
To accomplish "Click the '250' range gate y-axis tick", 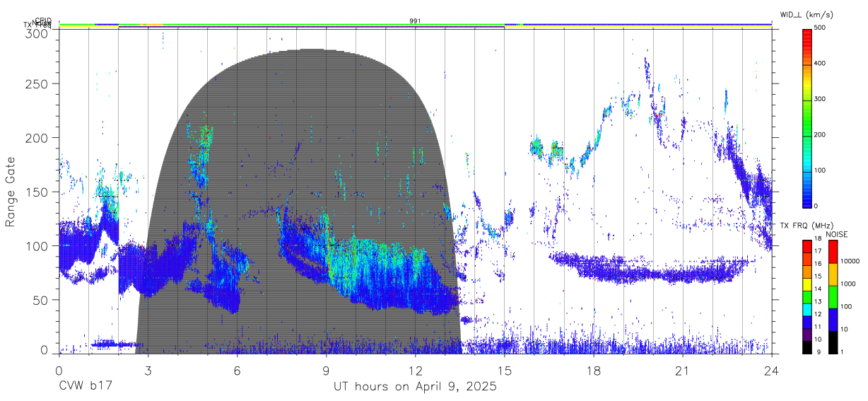I will [x=37, y=83].
